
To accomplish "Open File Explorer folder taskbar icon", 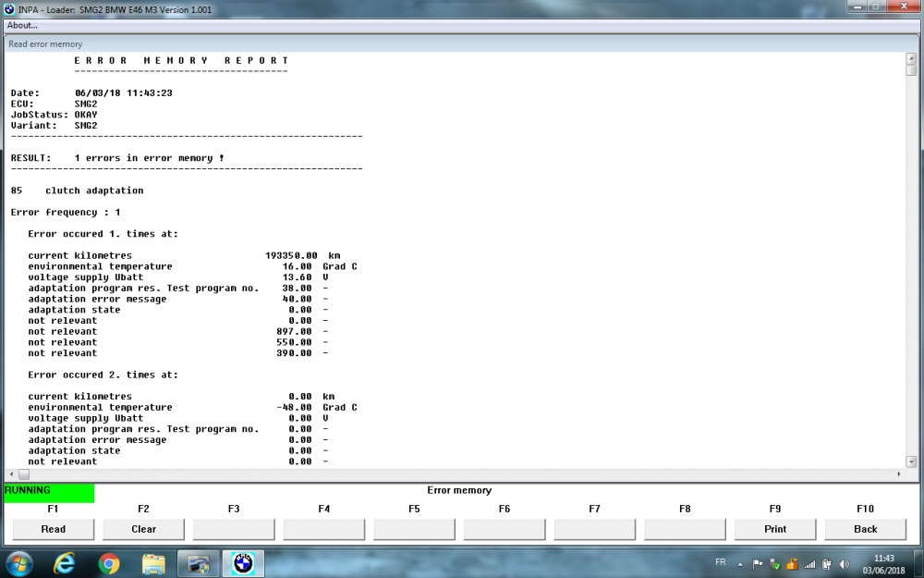I will [153, 564].
